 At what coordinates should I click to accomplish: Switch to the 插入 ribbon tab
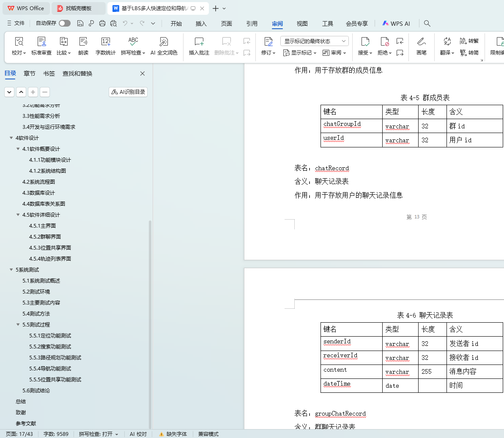[201, 24]
